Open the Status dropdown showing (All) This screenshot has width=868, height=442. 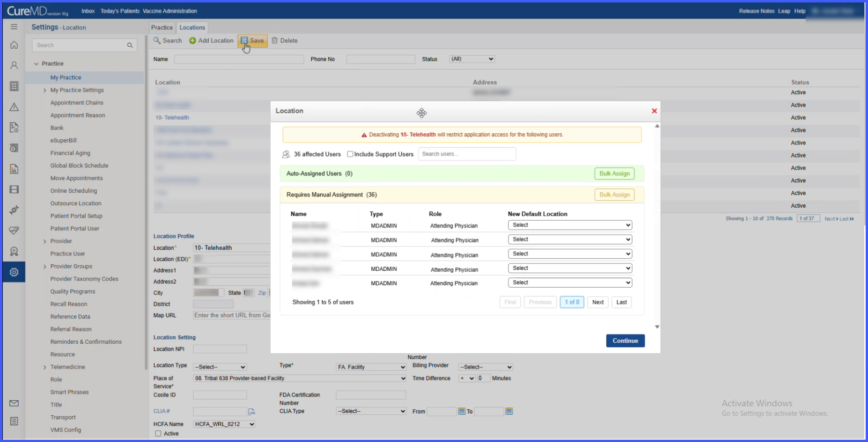472,59
